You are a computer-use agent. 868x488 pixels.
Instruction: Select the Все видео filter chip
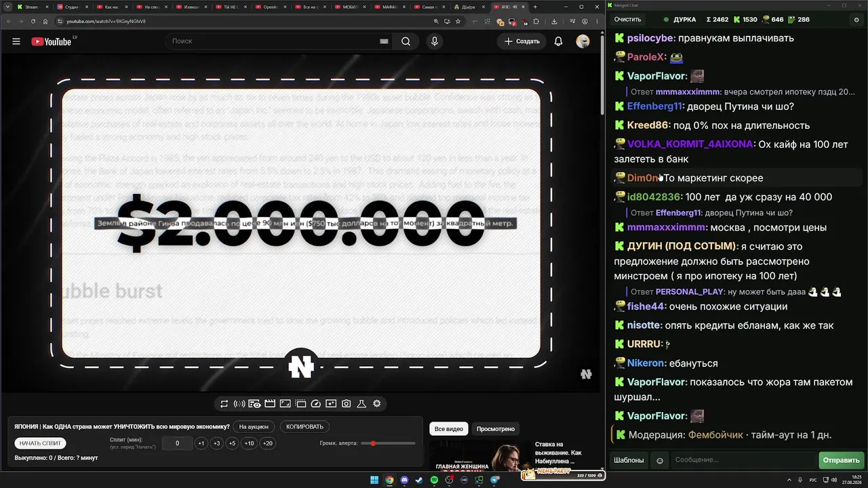449,429
